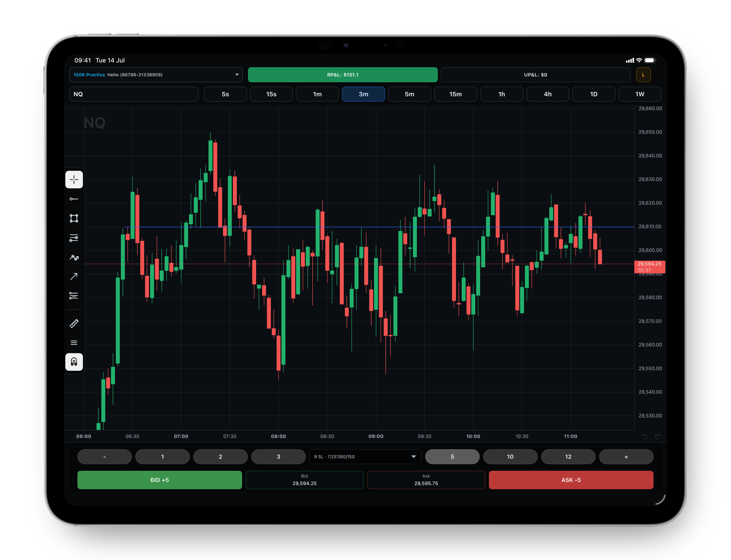Select the arrow drawing tool

74,276
